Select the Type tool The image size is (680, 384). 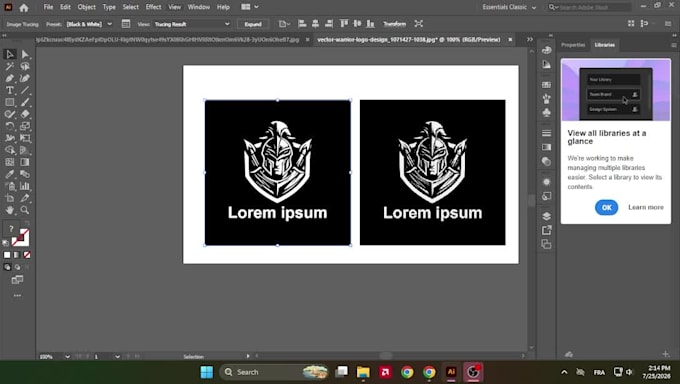tap(10, 90)
